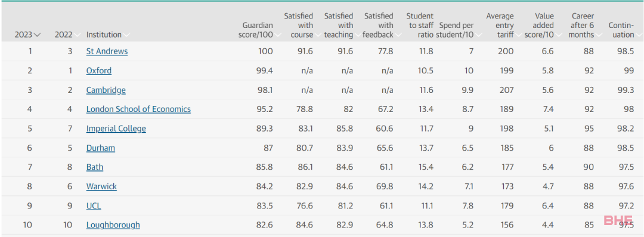Open London School of Economics link
This screenshot has height=237, width=644.
click(x=138, y=109)
